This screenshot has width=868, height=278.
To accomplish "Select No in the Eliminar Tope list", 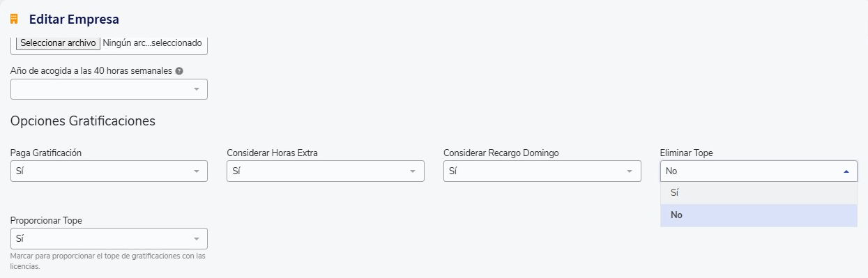I will coord(759,215).
